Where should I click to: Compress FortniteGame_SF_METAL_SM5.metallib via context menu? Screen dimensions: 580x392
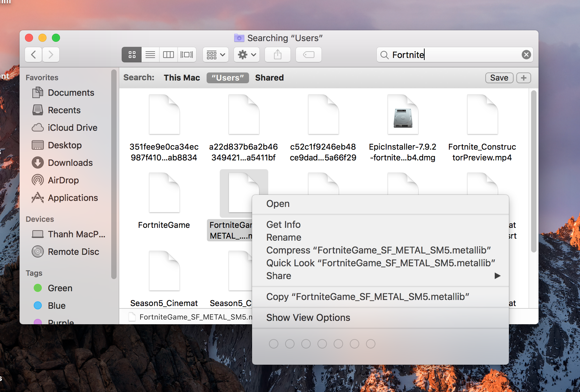[380, 250]
